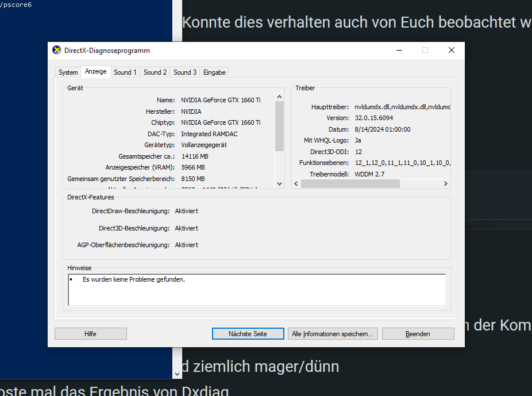The image size is (532, 396).
Task: Select the Anzeige tab
Action: click(x=95, y=72)
